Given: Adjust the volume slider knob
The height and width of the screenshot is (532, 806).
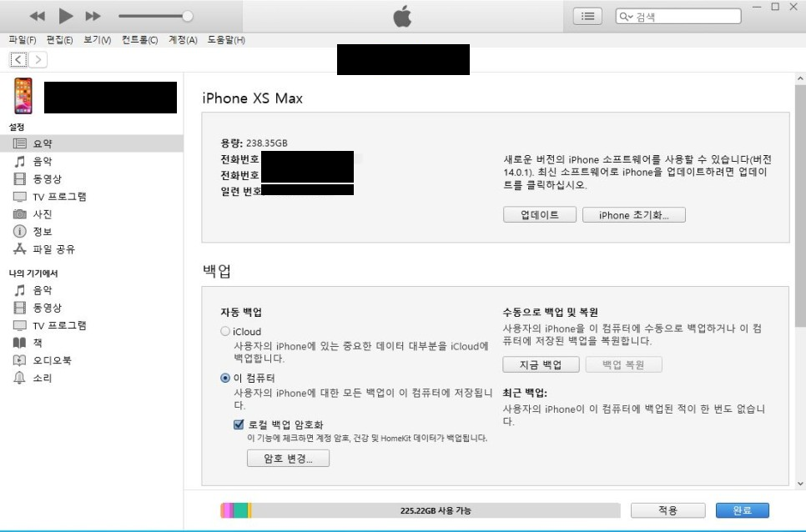Looking at the screenshot, I should pyautogui.click(x=188, y=16).
